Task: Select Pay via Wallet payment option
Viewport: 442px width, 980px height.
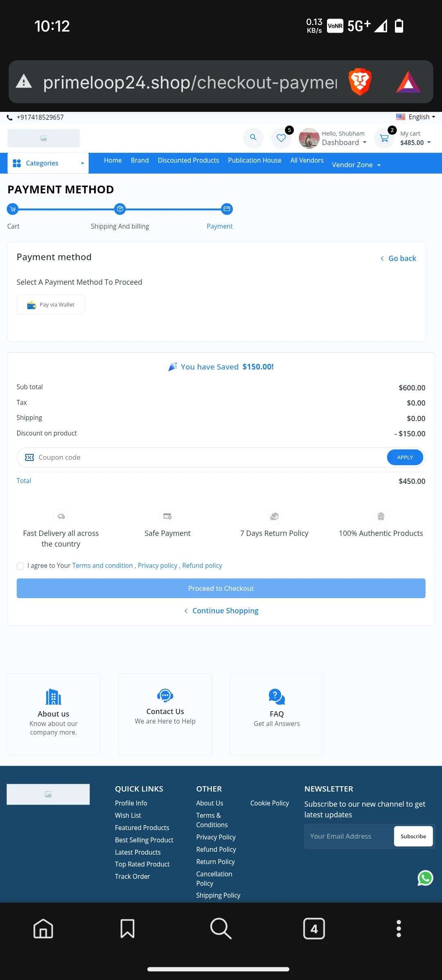Action: (x=51, y=305)
